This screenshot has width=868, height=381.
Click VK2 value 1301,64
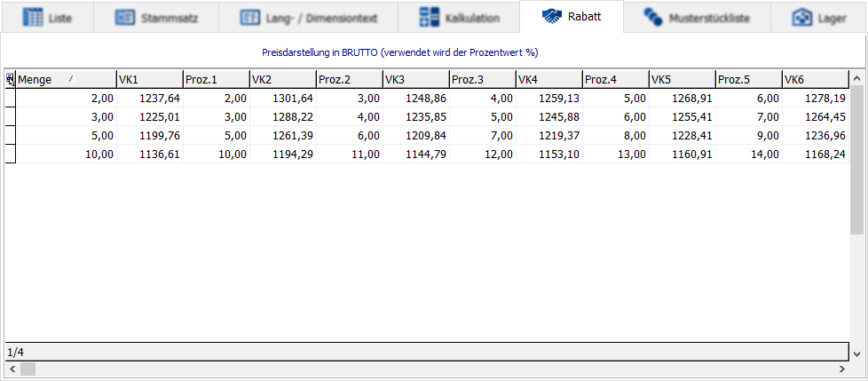pos(283,99)
